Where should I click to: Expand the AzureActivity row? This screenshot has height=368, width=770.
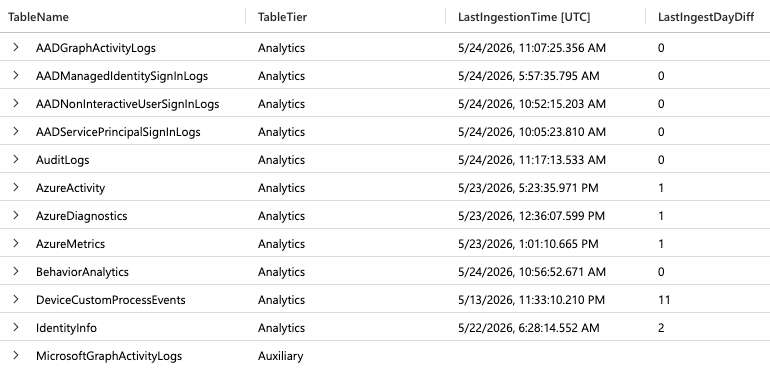point(16,188)
